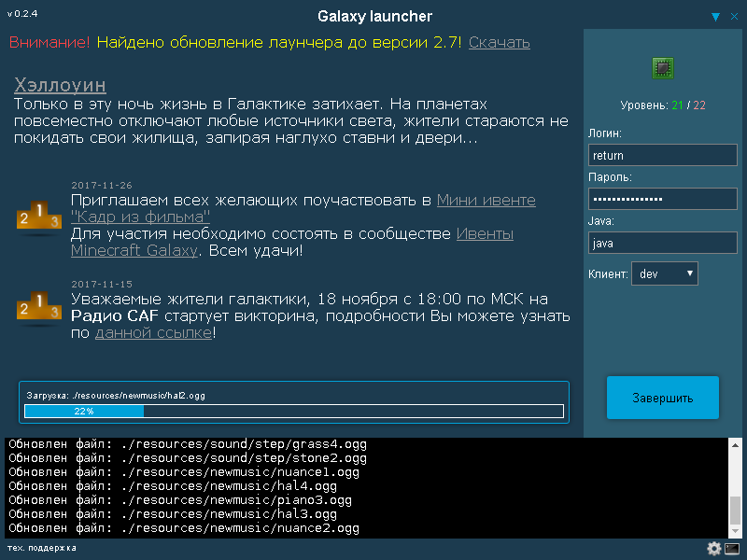This screenshot has height=560, width=747.
Task: Toggle the console terminal icon
Action: click(732, 549)
